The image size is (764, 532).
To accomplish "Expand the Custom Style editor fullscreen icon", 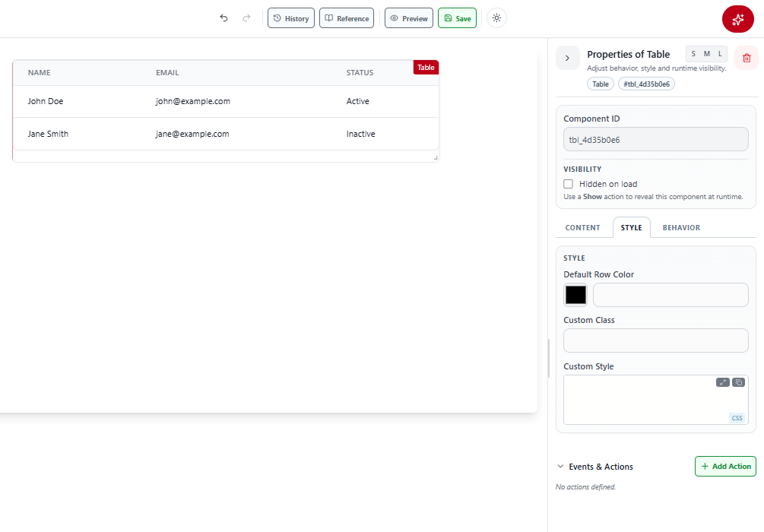I will [723, 382].
